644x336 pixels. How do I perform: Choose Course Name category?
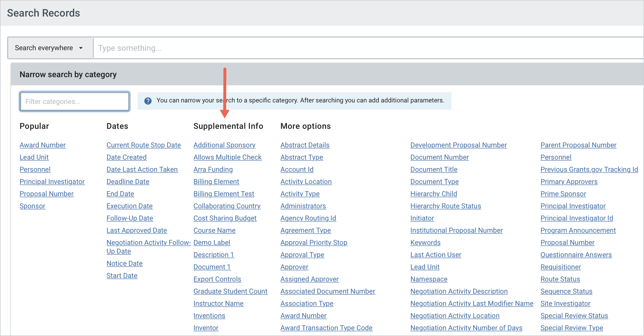coord(214,230)
